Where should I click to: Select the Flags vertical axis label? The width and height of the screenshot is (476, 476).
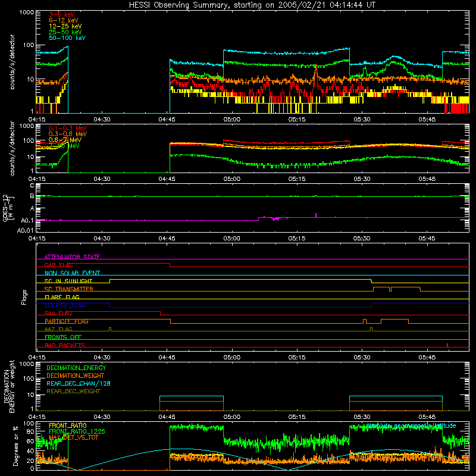pos(24,297)
